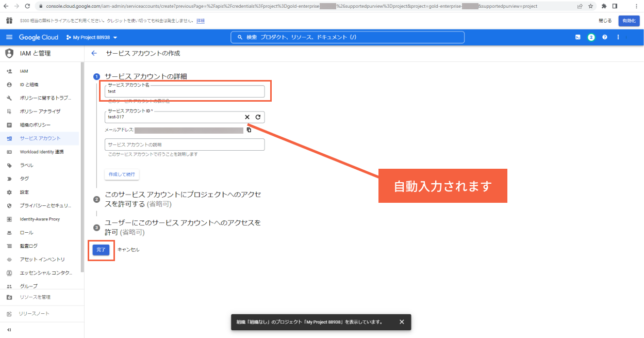Image resolution: width=644 pixels, height=338 pixels.
Task: Dismiss the 組織なし toast notification
Action: (x=402, y=321)
